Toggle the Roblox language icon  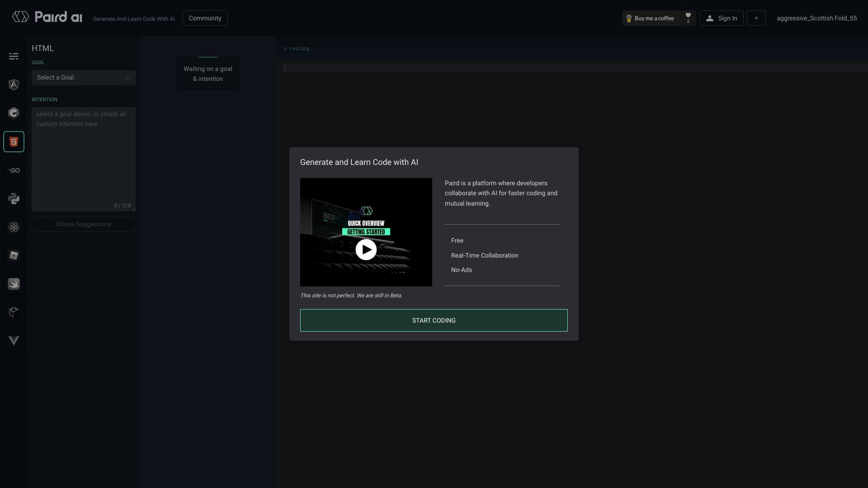point(14,255)
